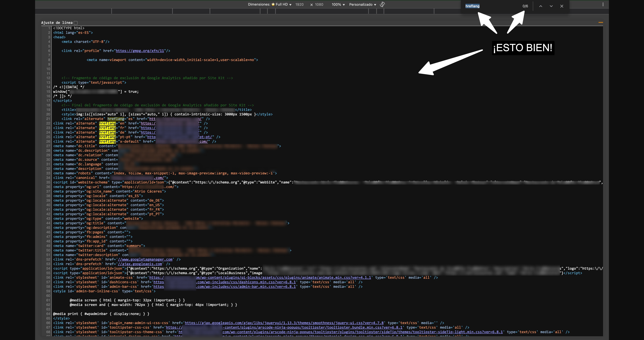Open the three-dot device toolbar menu

603,5
